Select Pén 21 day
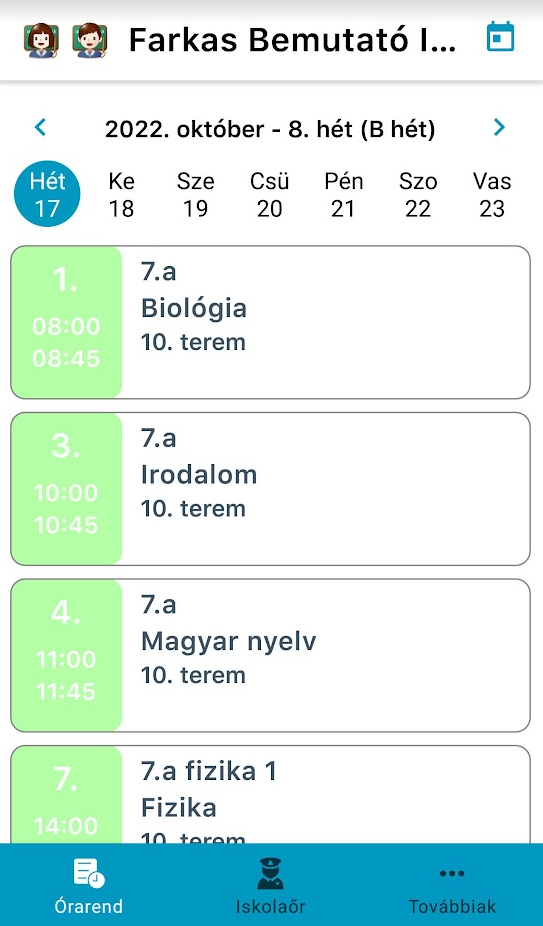 coord(343,195)
